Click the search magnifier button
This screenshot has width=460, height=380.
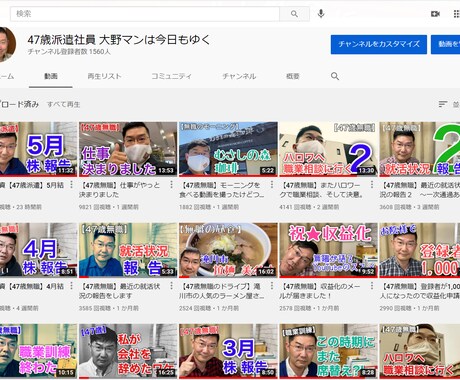pos(294,14)
